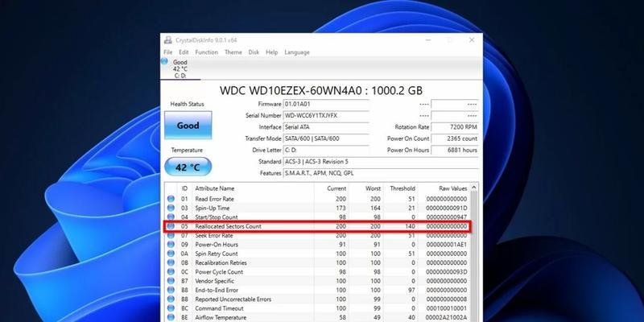This screenshot has width=644, height=322.
Task: Click the status orb for Reallocated Sectors Count
Action: [x=171, y=226]
